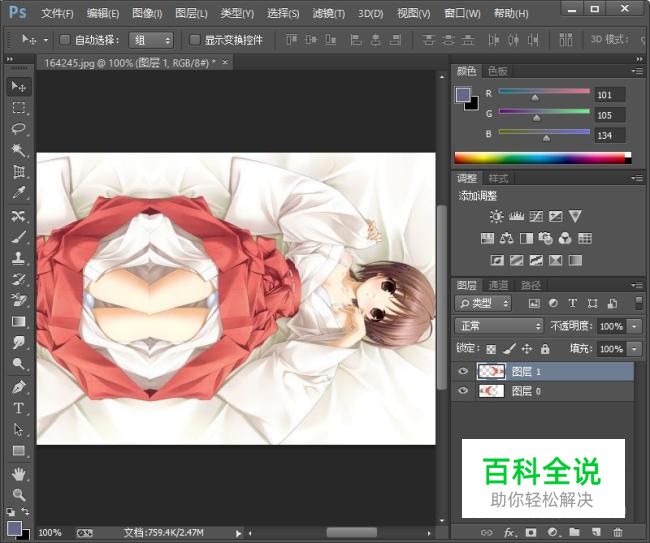Add a Color Balance adjustment
The image size is (650, 543).
pos(506,238)
